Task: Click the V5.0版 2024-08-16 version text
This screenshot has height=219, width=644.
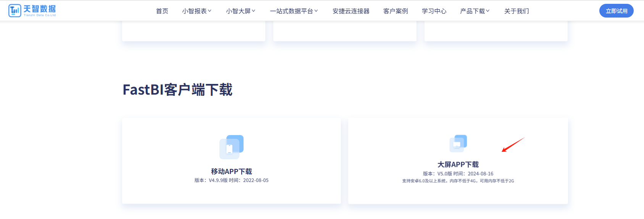Action: [x=458, y=174]
